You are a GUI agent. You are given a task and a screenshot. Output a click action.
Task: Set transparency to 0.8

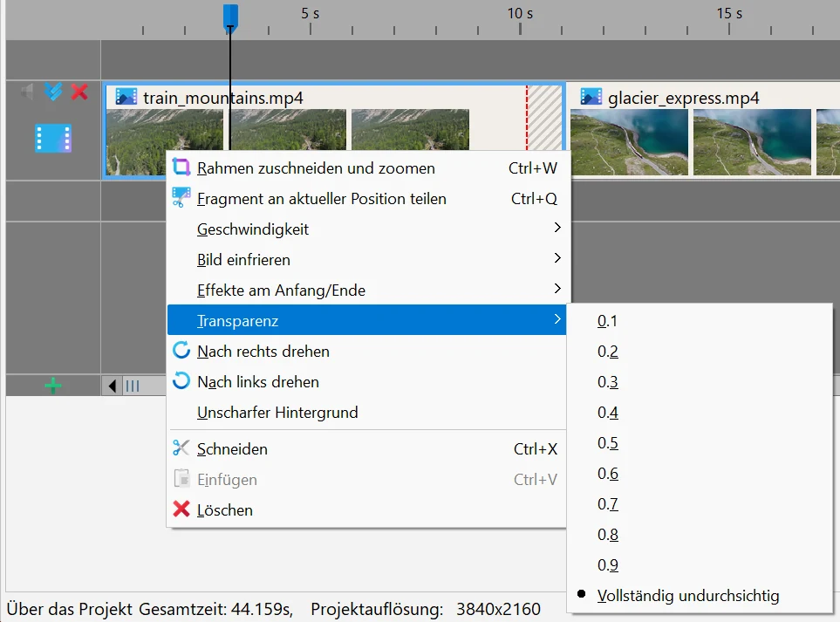[700, 535]
